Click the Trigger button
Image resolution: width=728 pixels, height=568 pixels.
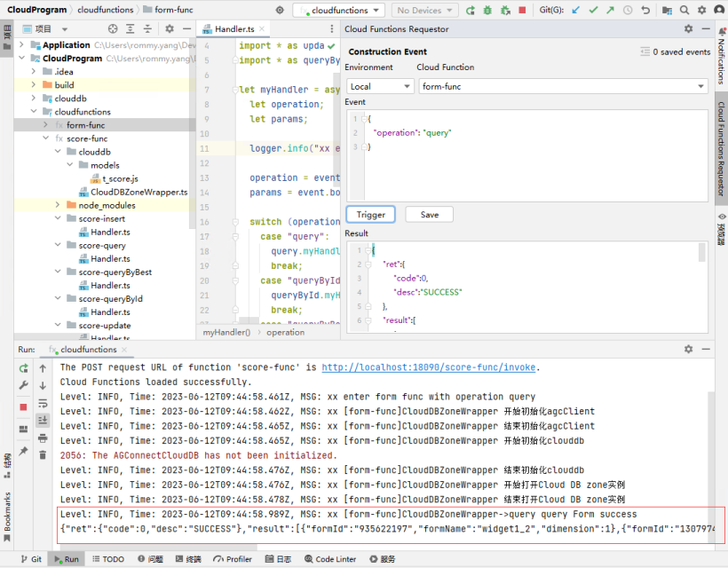tap(370, 215)
